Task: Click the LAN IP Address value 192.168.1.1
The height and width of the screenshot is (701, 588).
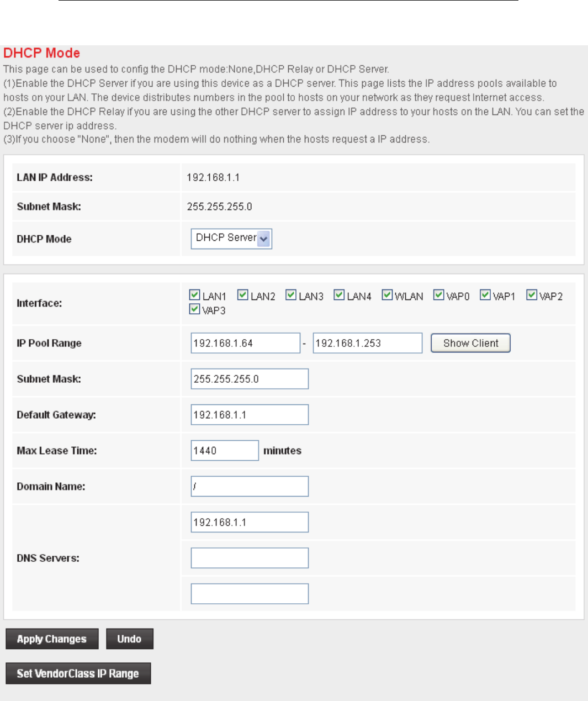Action: pyautogui.click(x=213, y=177)
